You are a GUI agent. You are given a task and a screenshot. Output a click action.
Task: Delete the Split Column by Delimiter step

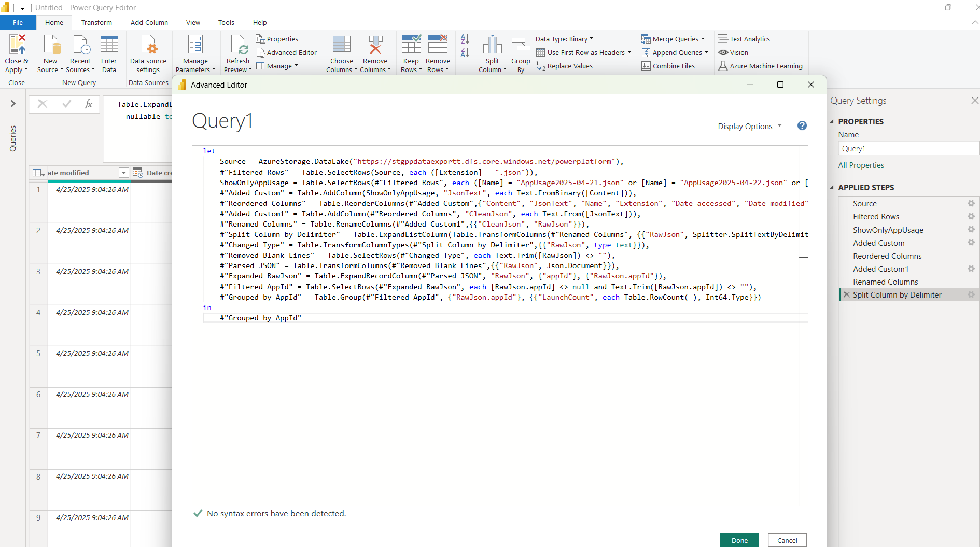tap(847, 295)
